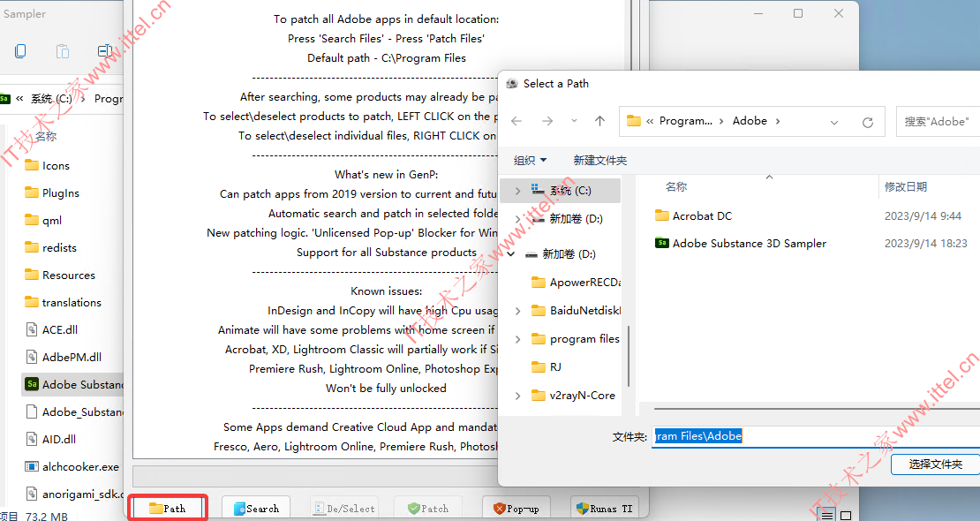980x521 pixels.
Task: Open the 组织 dropdown menu
Action: click(x=530, y=160)
